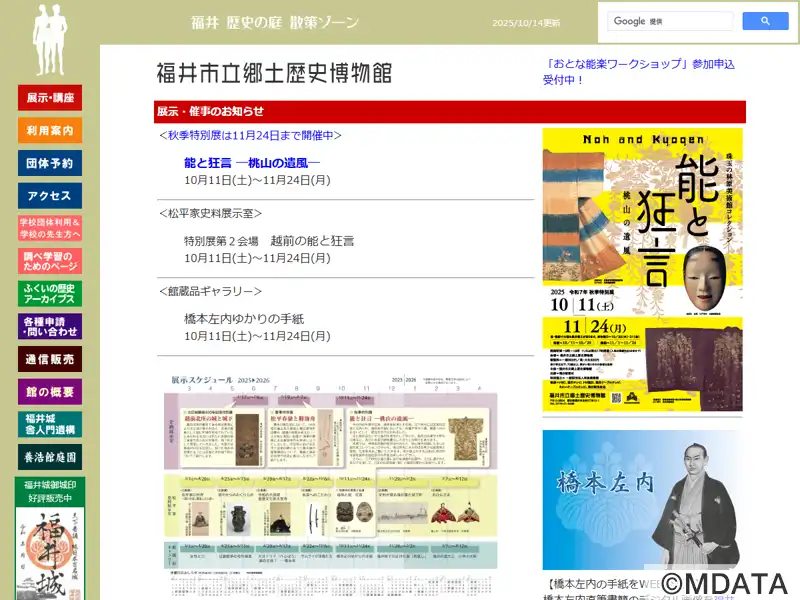Screen dimensions: 800x600
Task: Click the 展示・催事のお知らせ red header
Action: 449,112
